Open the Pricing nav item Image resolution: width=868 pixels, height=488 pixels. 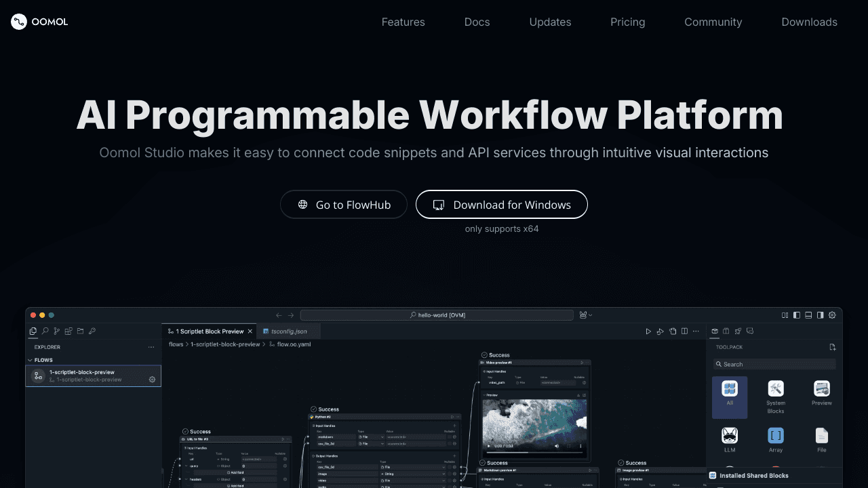627,22
